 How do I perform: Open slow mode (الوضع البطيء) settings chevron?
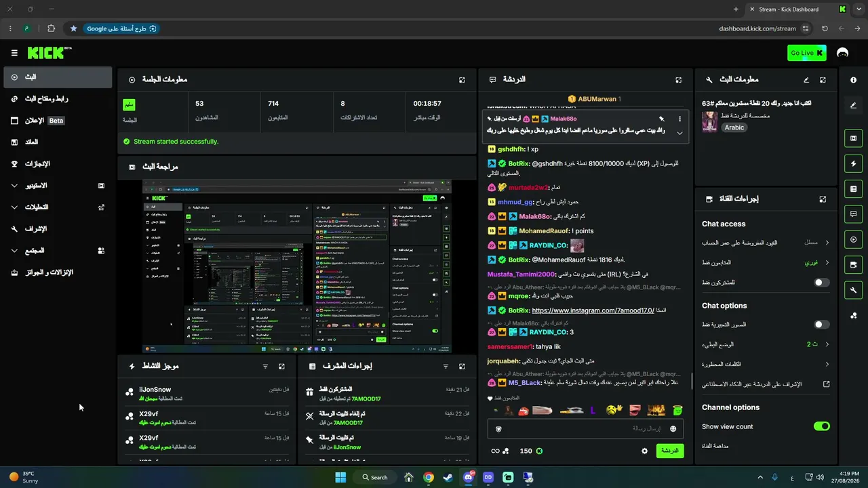pyautogui.click(x=827, y=344)
